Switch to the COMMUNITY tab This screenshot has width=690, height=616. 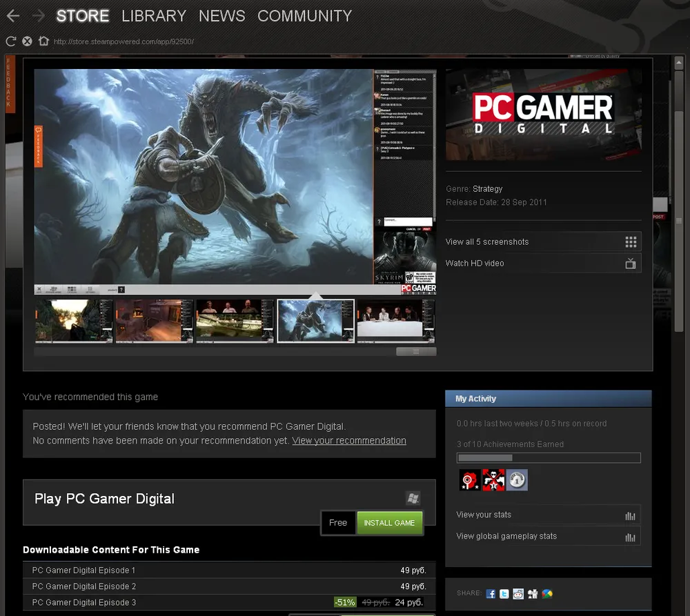304,15
